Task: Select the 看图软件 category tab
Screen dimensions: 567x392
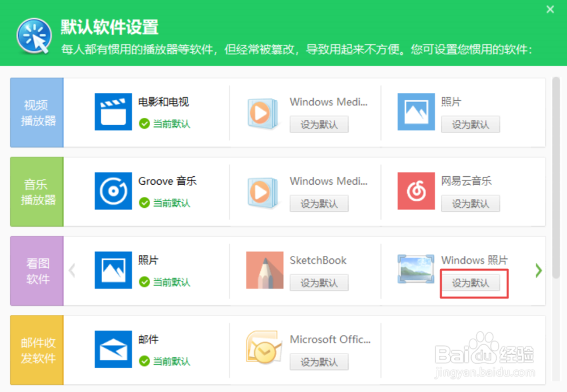Action: coord(37,271)
